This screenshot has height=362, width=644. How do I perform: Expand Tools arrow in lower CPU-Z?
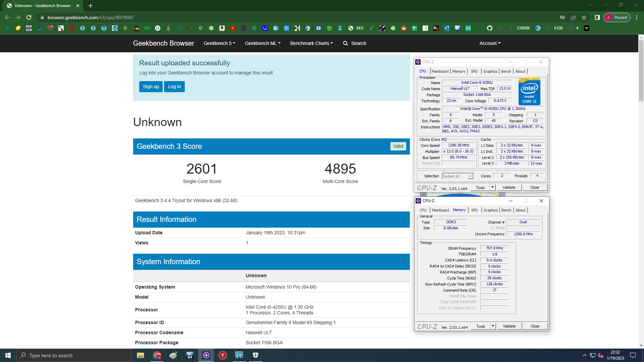(493, 326)
